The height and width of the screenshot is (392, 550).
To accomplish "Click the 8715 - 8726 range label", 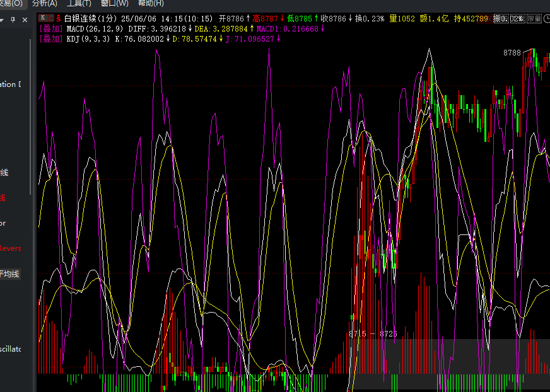I will pyautogui.click(x=373, y=334).
